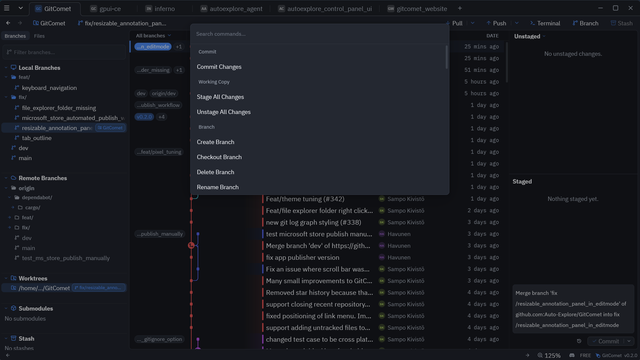Switch to the inferno repository tab
This screenshot has width=640, height=360.
pos(160,9)
